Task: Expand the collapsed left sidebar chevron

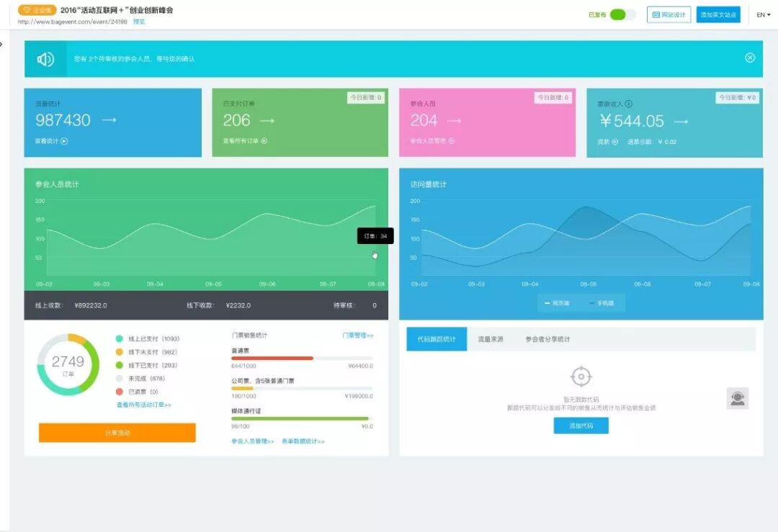Action: pyautogui.click(x=1, y=44)
